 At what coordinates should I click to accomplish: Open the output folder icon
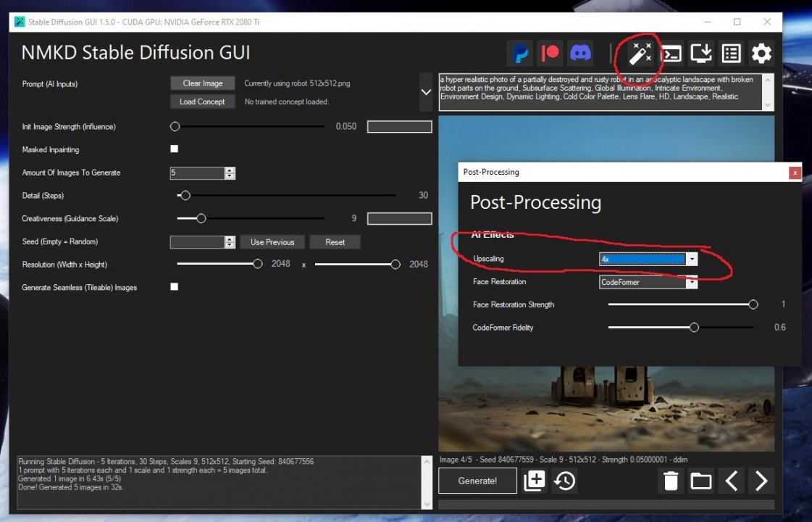tap(700, 481)
